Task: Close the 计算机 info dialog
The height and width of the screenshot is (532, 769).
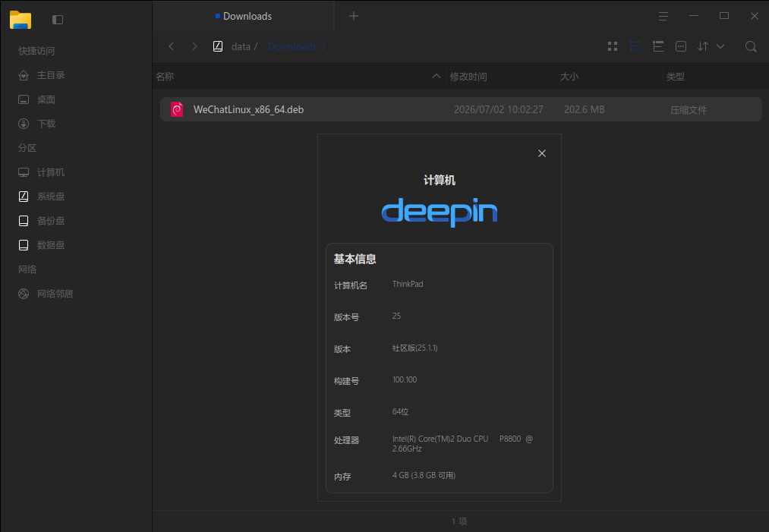Action: 542,153
